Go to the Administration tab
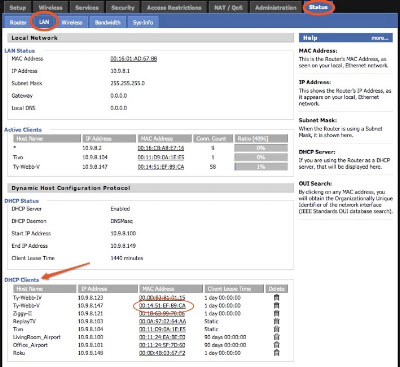This screenshot has height=367, width=400. pos(276,7)
